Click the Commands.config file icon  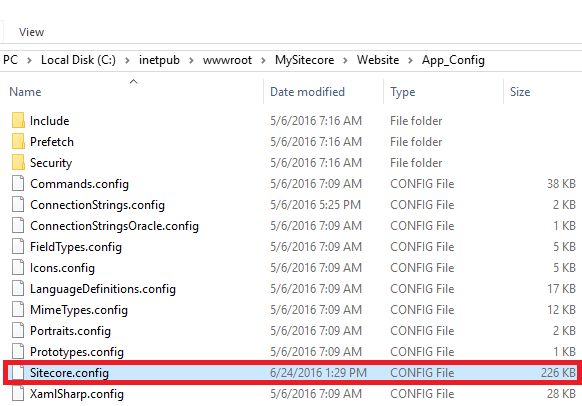18,183
